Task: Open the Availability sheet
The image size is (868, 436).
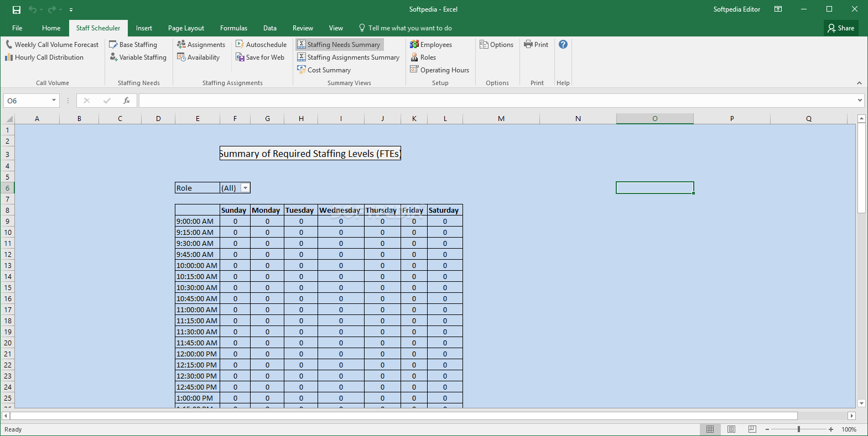Action: [198, 57]
